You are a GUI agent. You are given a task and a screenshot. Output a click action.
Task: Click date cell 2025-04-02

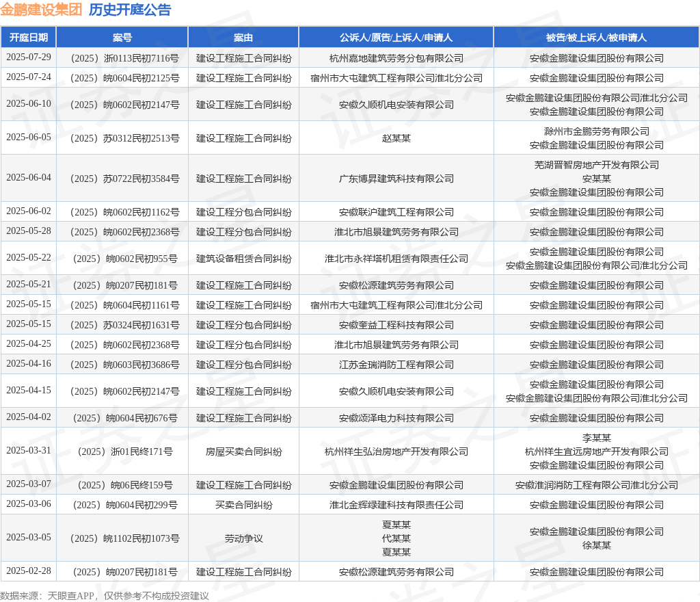[29, 417]
